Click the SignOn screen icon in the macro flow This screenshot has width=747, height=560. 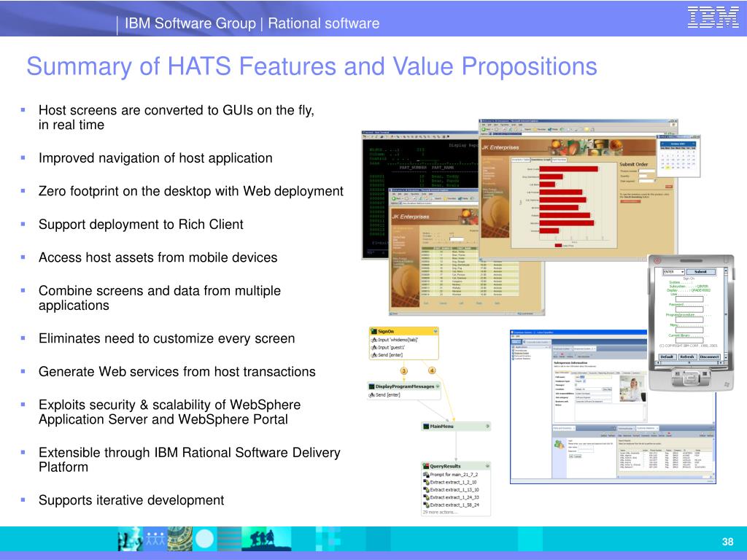(373, 332)
